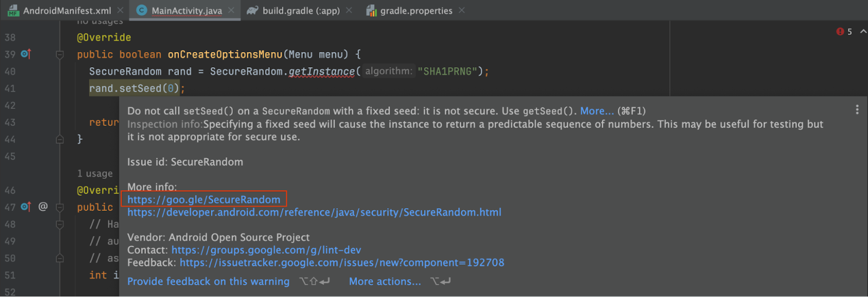Screen dimensions: 868x297
Task: Click the up chevron next to the error count
Action: pos(863,31)
